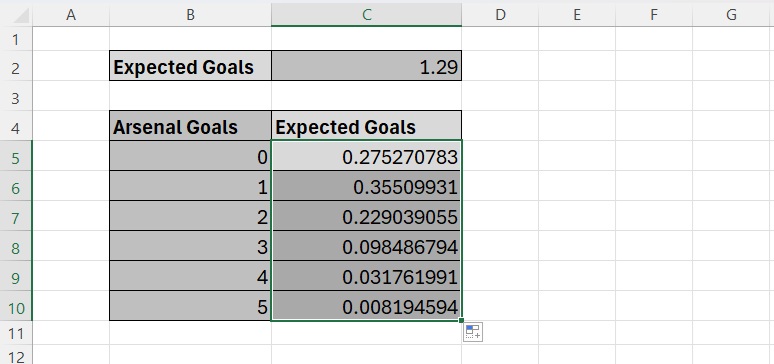Click the Select All corner triangle

(x=19, y=15)
